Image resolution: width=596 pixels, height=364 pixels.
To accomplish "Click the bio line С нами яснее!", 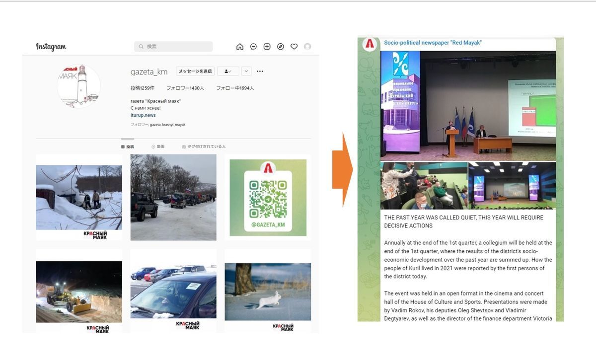I will pyautogui.click(x=146, y=108).
